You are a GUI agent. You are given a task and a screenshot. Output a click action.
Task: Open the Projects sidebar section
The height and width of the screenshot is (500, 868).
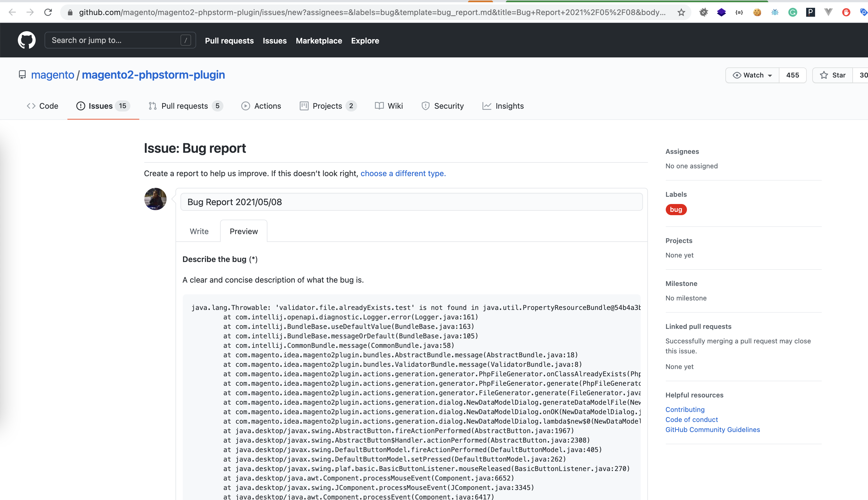pyautogui.click(x=679, y=241)
